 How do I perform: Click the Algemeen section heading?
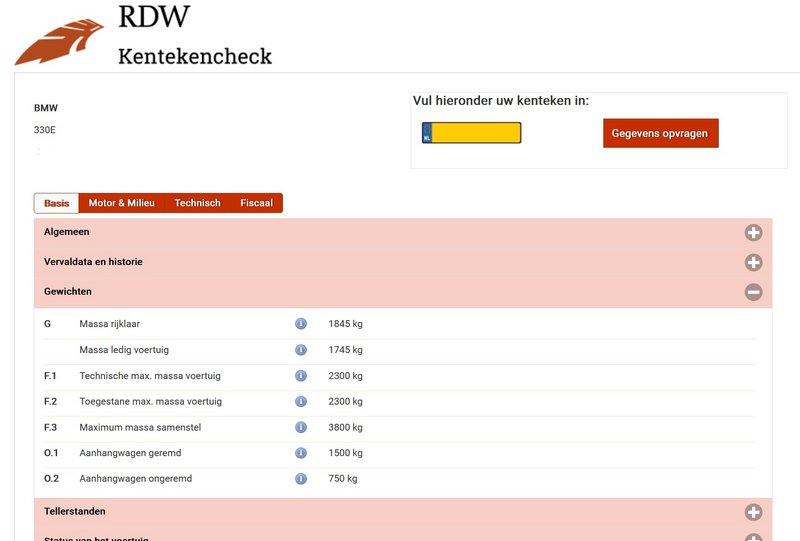pyautogui.click(x=66, y=232)
